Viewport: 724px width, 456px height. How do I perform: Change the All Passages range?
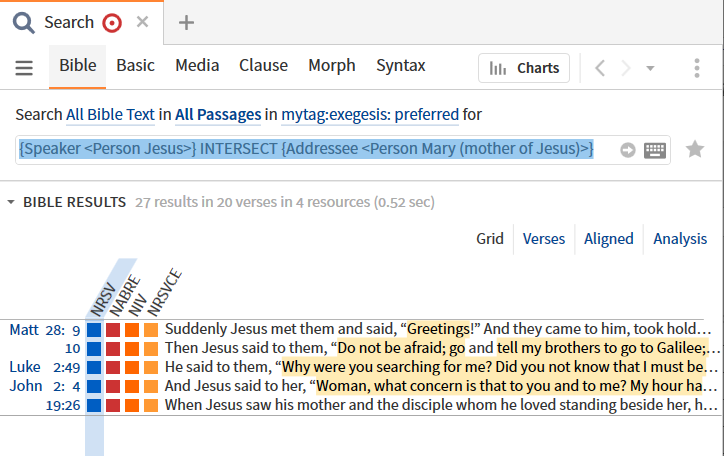218,114
